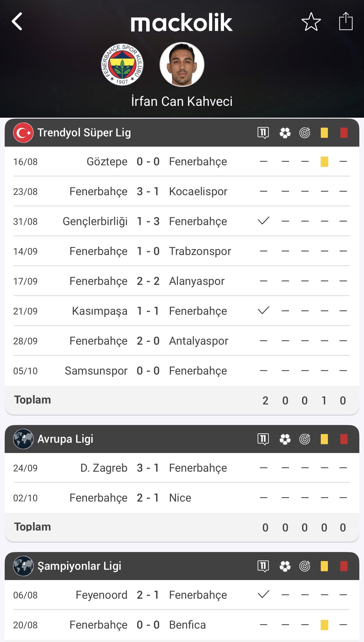The width and height of the screenshot is (364, 642).
Task: Open the Şampiyonlar Ligi section header
Action: click(79, 566)
